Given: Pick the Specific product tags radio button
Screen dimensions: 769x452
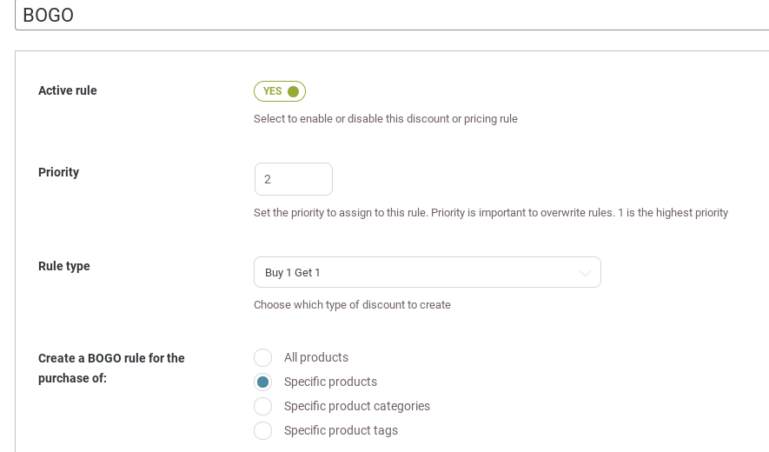Looking at the screenshot, I should 263,430.
